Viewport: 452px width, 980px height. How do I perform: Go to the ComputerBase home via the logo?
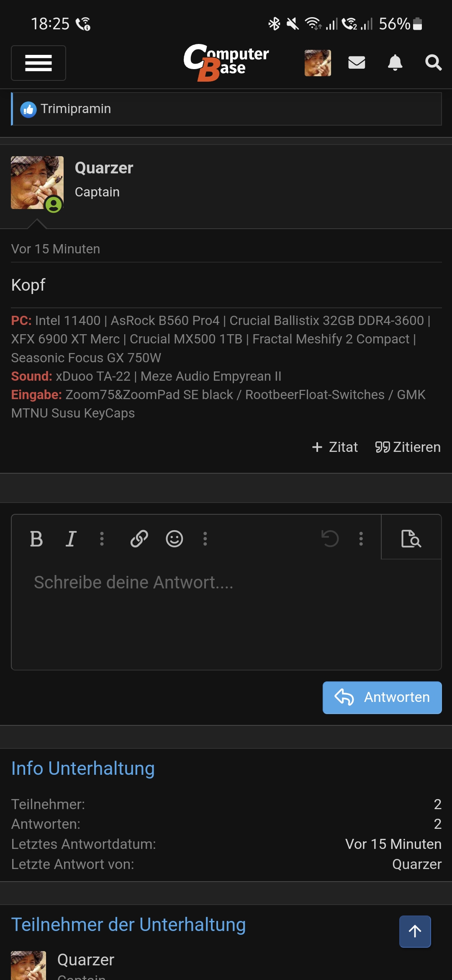(227, 63)
